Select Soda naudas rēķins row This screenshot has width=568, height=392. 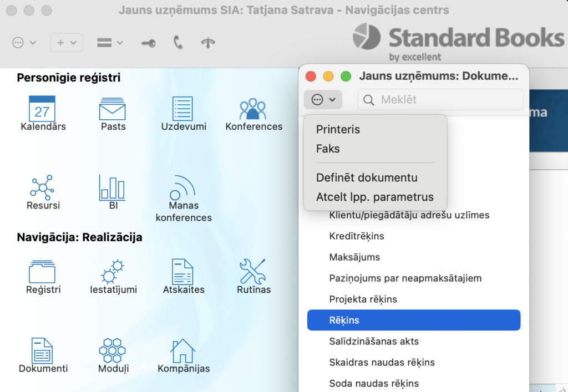tap(414, 383)
